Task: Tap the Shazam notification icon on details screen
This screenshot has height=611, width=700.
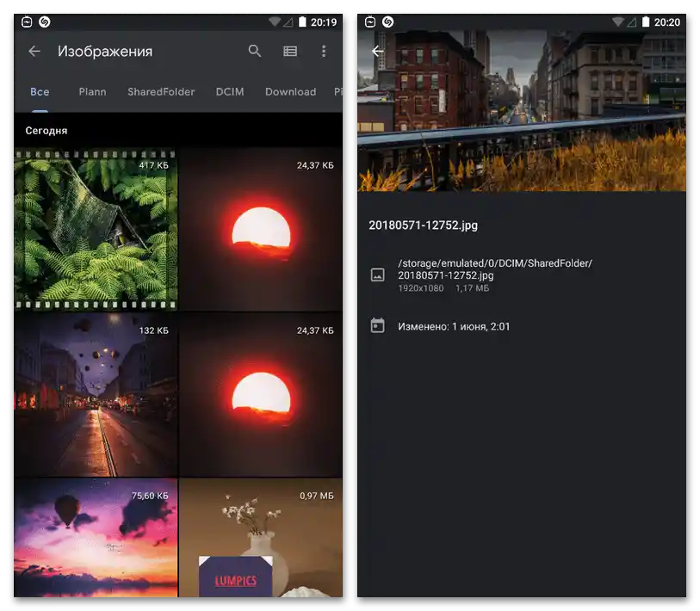Action: click(x=388, y=22)
